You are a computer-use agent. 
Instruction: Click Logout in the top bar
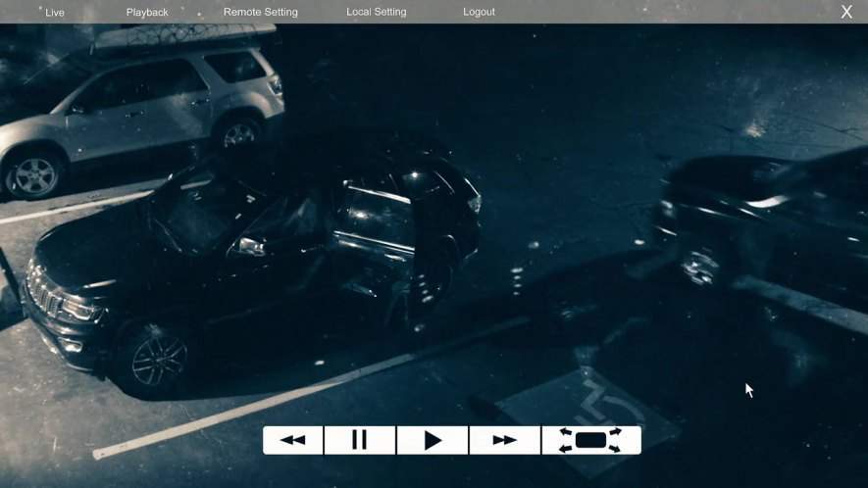pos(479,13)
